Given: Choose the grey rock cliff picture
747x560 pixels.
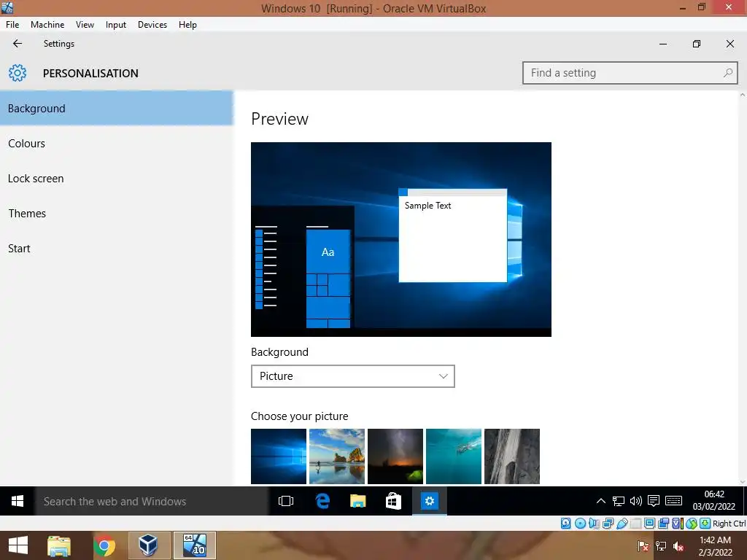Looking at the screenshot, I should [512, 456].
